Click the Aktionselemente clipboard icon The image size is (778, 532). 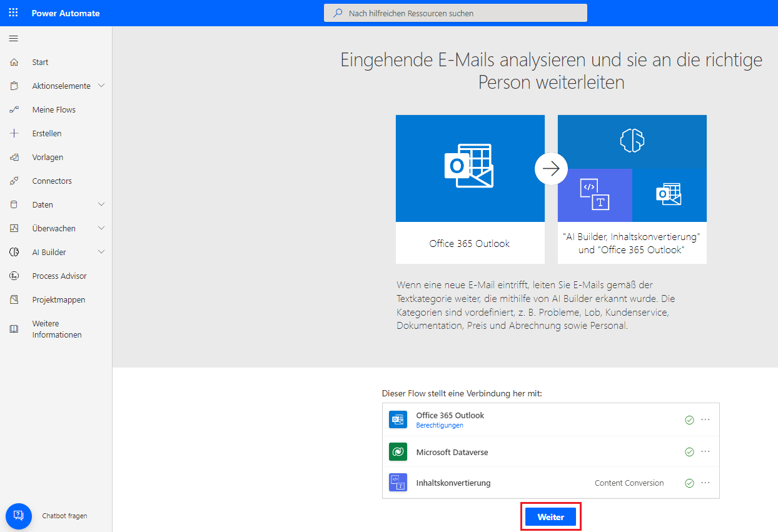14,86
